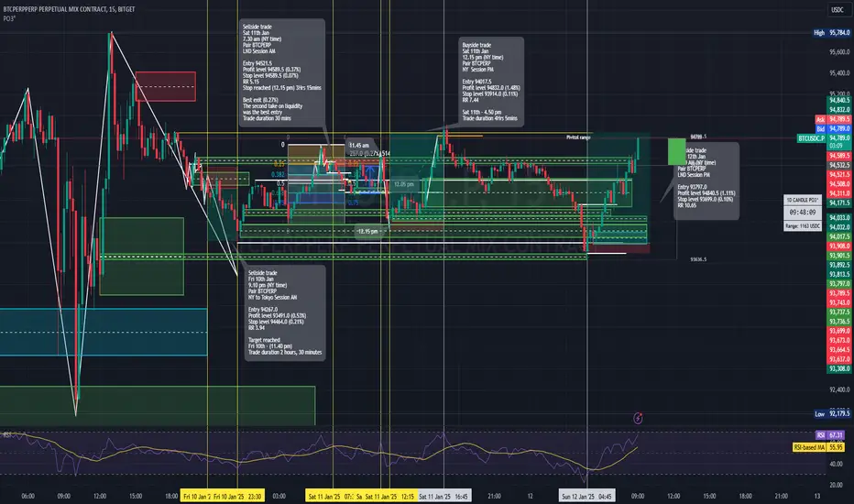Select the Sellside trade Fri 10th Jan note
The width and height of the screenshot is (854, 504).
[285, 312]
